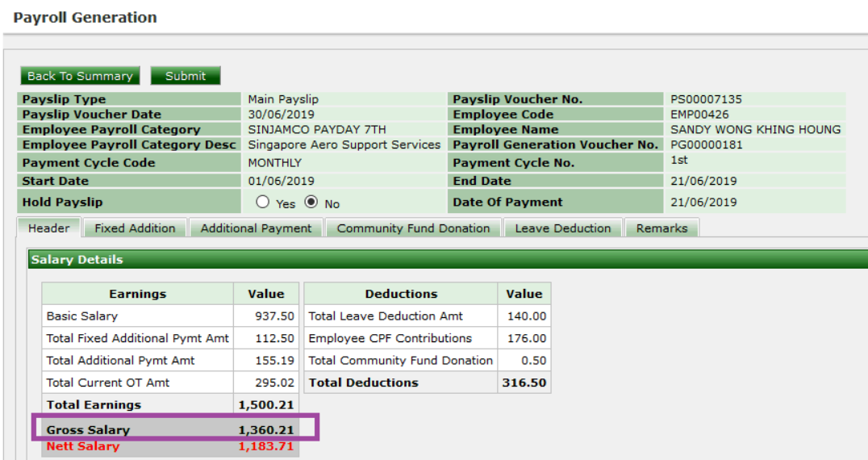Submit the payroll generation form
This screenshot has height=460, width=868.
[x=186, y=76]
